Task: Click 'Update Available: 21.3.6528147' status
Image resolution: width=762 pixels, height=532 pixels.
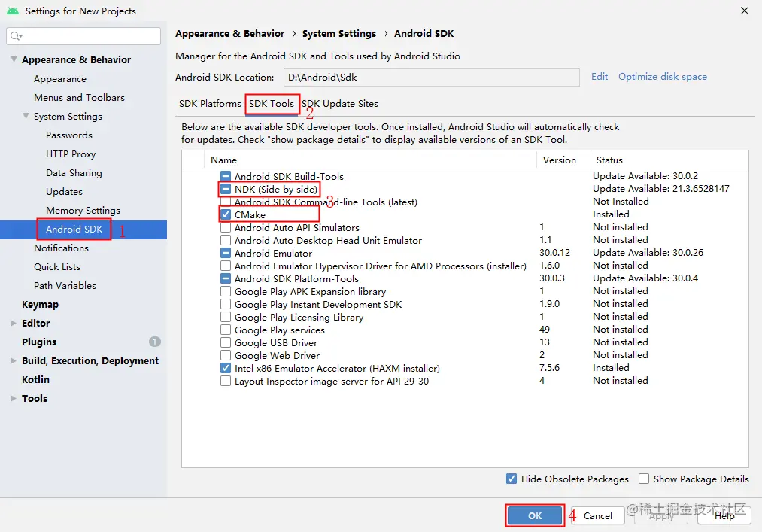Action: click(x=661, y=189)
